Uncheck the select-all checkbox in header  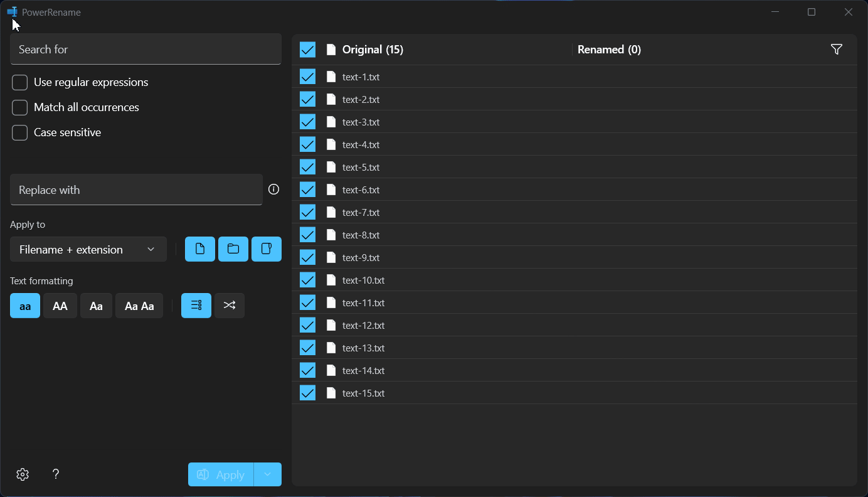pyautogui.click(x=307, y=50)
